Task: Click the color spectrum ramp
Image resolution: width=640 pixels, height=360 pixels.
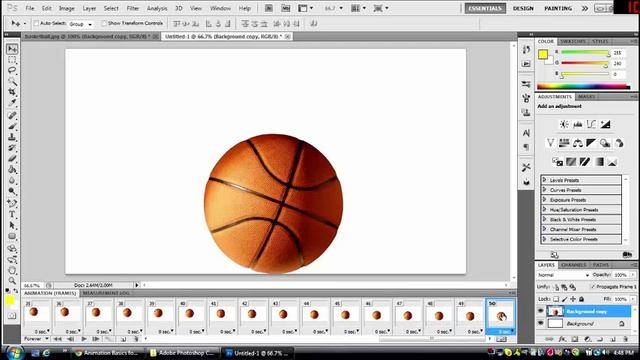Action: pos(584,86)
